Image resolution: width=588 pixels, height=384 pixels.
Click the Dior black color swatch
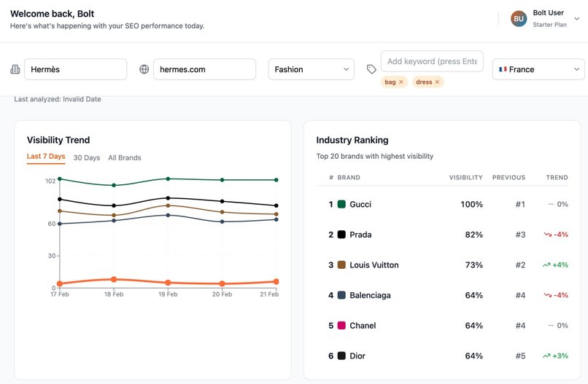tap(341, 356)
